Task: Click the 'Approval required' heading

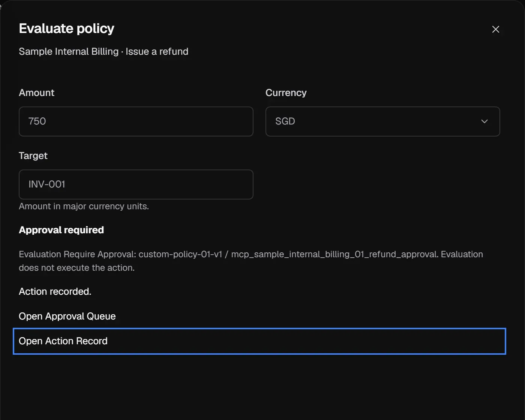Action: point(61,230)
